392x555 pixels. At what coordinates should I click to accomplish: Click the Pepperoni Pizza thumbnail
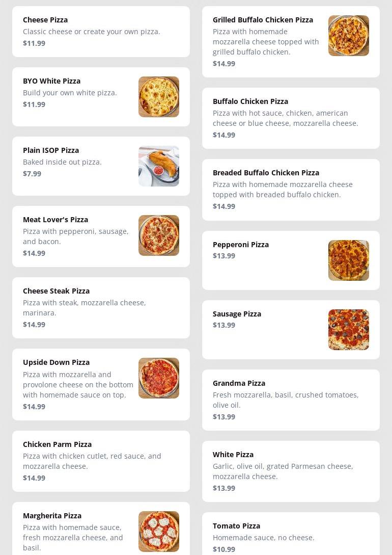pos(348,260)
